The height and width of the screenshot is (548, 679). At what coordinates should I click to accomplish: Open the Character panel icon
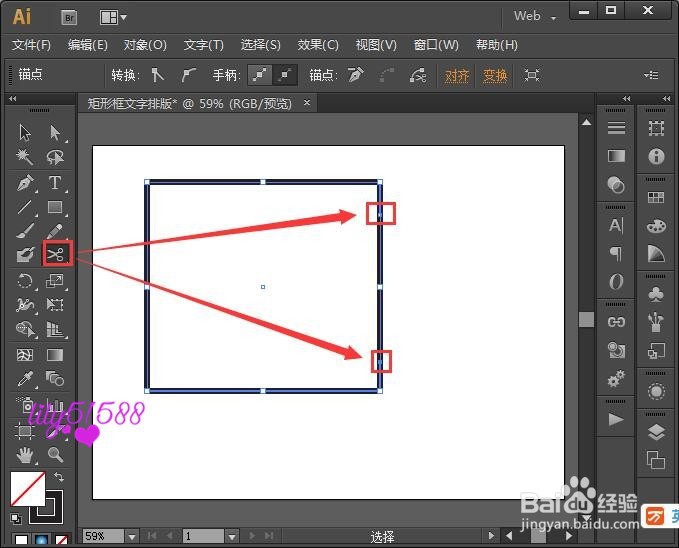[616, 225]
